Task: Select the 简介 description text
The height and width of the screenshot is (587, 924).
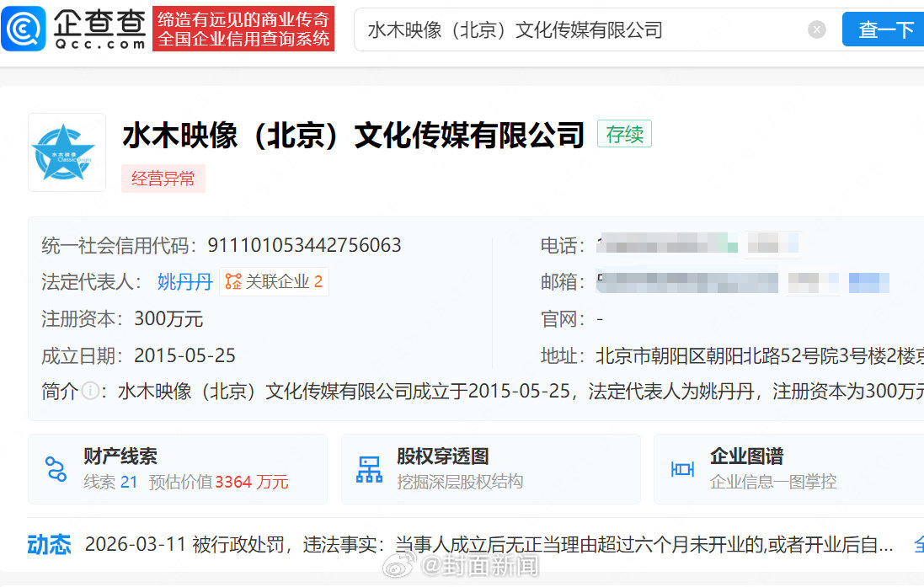Action: pos(521,391)
